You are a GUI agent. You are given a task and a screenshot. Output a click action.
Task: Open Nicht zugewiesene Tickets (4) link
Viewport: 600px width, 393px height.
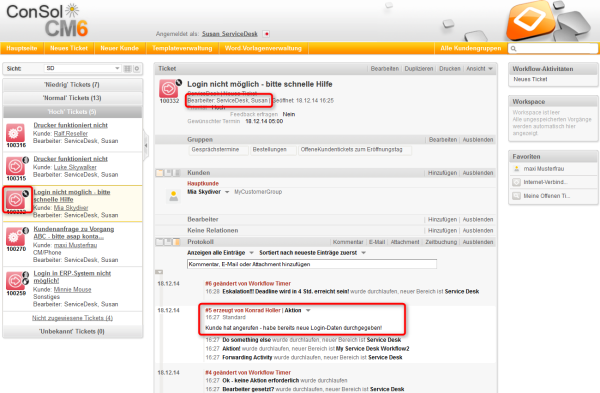pos(72,318)
